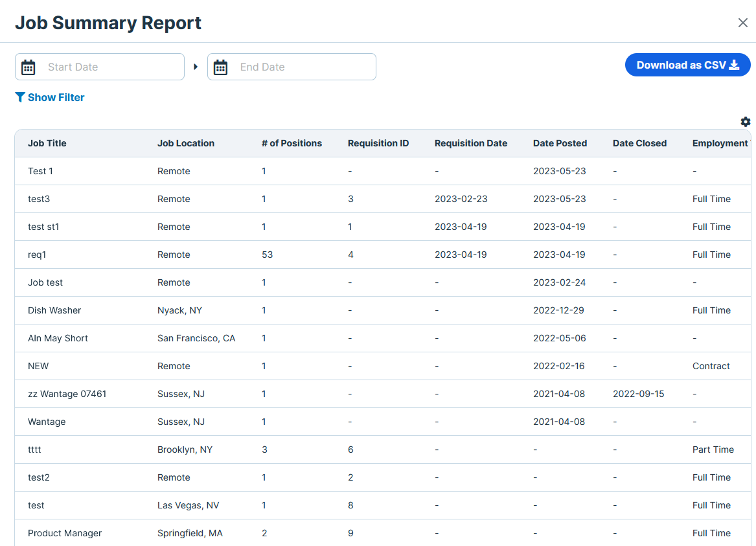Click the Start Date calendar icon
This screenshot has width=756, height=546.
pos(29,67)
